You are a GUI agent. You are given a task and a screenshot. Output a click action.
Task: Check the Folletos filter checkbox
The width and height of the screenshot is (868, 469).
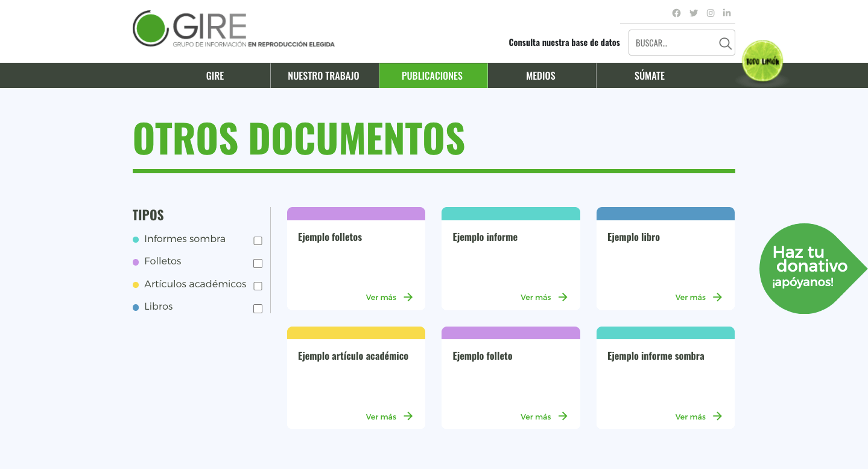[258, 263]
